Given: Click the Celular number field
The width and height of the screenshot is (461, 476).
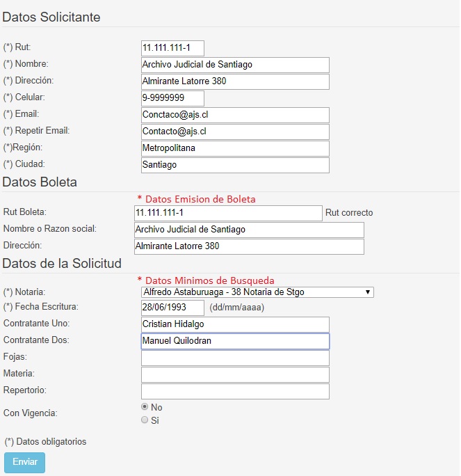Looking at the screenshot, I should click(x=172, y=98).
